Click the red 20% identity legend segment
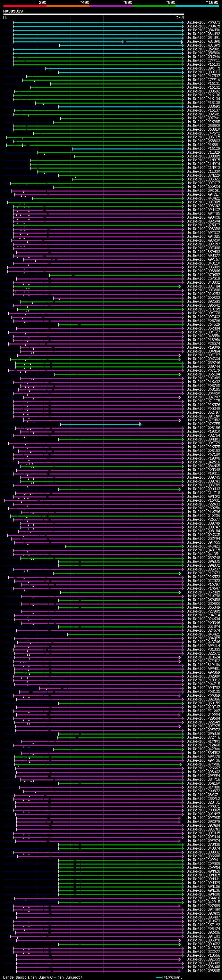The image size is (222, 980). pos(25,6)
